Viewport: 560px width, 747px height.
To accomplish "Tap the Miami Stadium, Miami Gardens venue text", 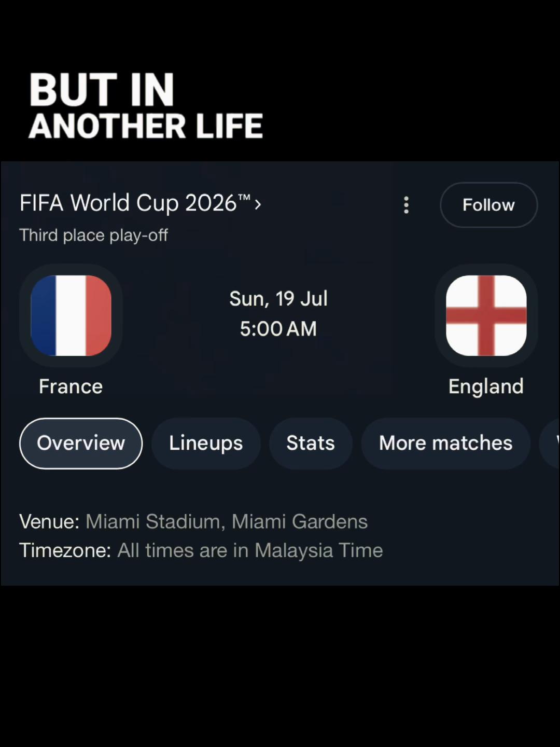I will (x=227, y=521).
